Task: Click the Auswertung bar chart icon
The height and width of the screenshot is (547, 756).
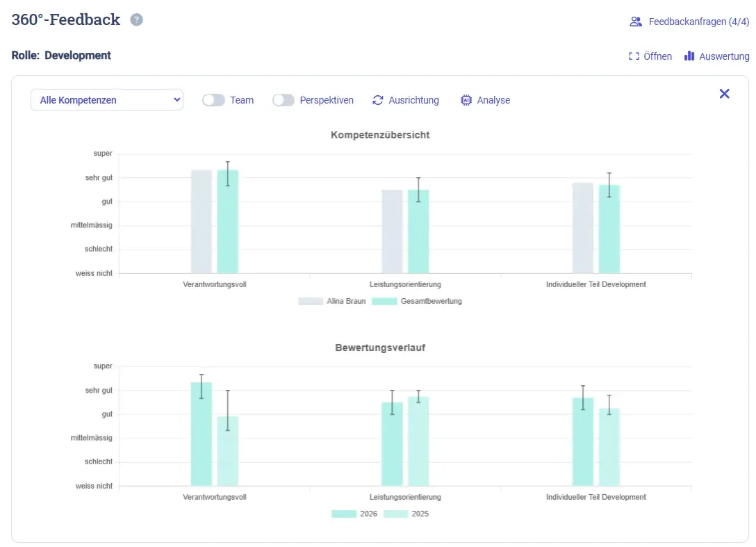Action: (689, 56)
